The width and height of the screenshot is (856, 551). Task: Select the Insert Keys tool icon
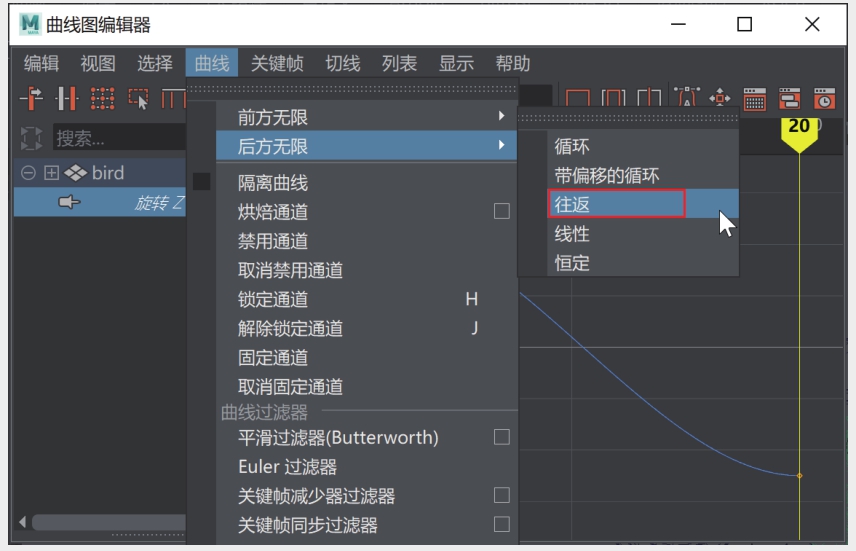click(x=67, y=98)
